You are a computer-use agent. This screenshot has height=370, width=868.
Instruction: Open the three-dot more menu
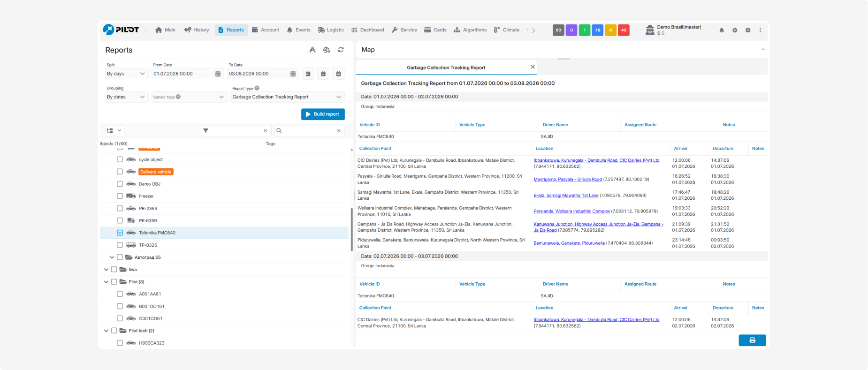tap(760, 30)
